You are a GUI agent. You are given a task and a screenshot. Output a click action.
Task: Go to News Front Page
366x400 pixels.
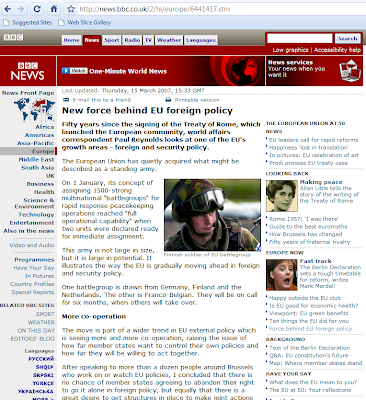[x=28, y=93]
